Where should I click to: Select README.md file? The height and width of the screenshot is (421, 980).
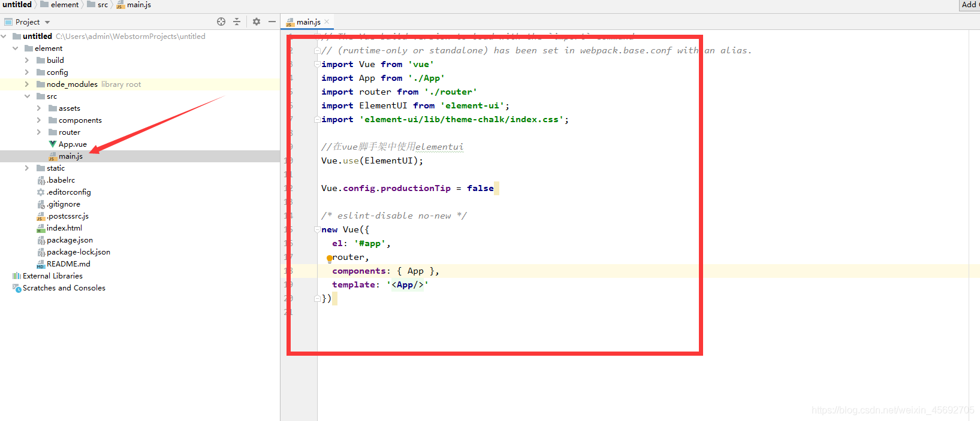pos(68,264)
